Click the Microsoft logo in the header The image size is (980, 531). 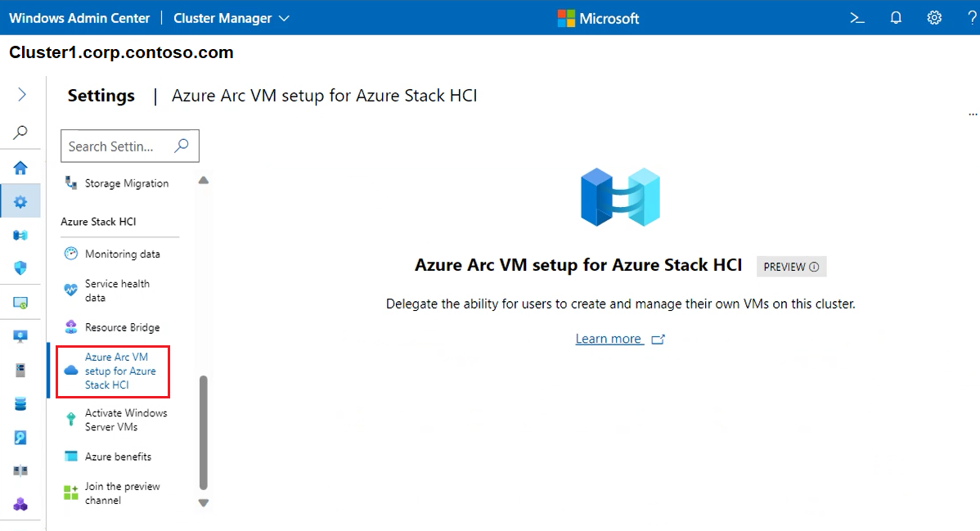coord(598,17)
